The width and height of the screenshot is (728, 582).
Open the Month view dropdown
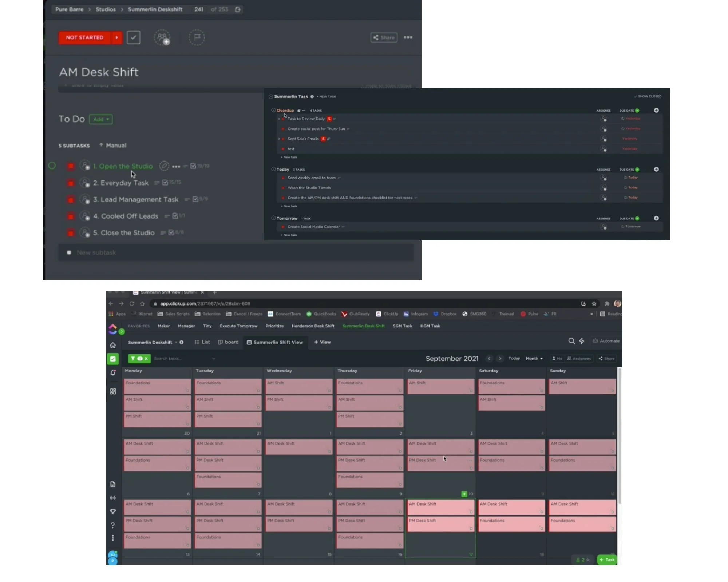point(534,358)
